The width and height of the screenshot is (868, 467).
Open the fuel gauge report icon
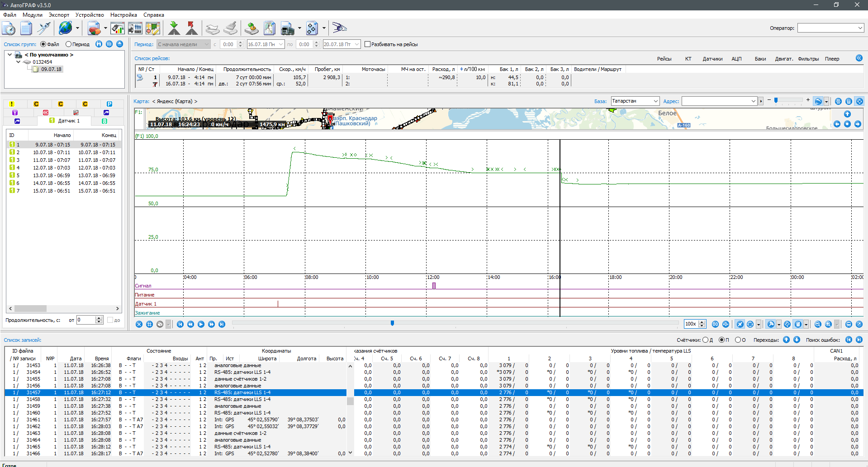point(118,28)
